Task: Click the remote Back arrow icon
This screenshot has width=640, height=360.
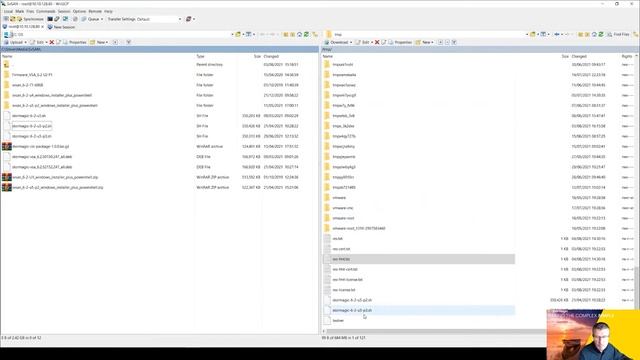Action: 557,35
